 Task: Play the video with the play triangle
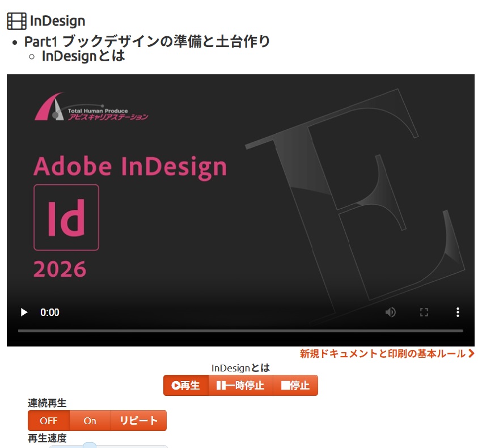click(x=24, y=312)
